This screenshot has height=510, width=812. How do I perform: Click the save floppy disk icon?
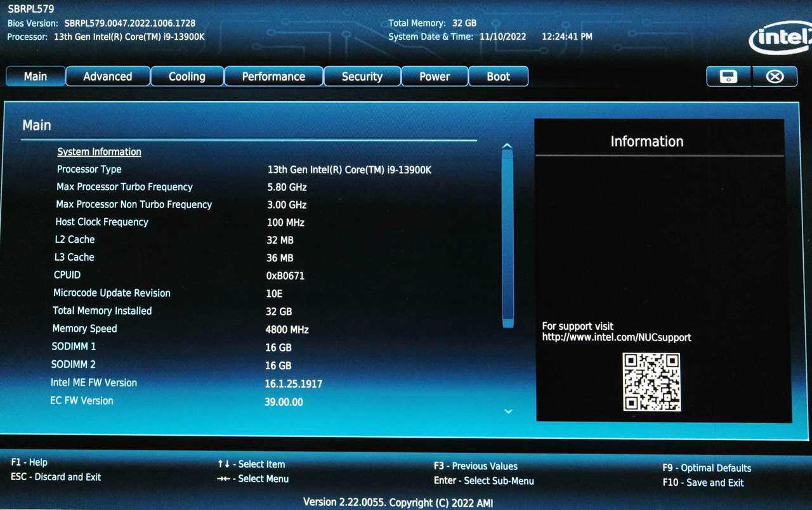pyautogui.click(x=728, y=77)
